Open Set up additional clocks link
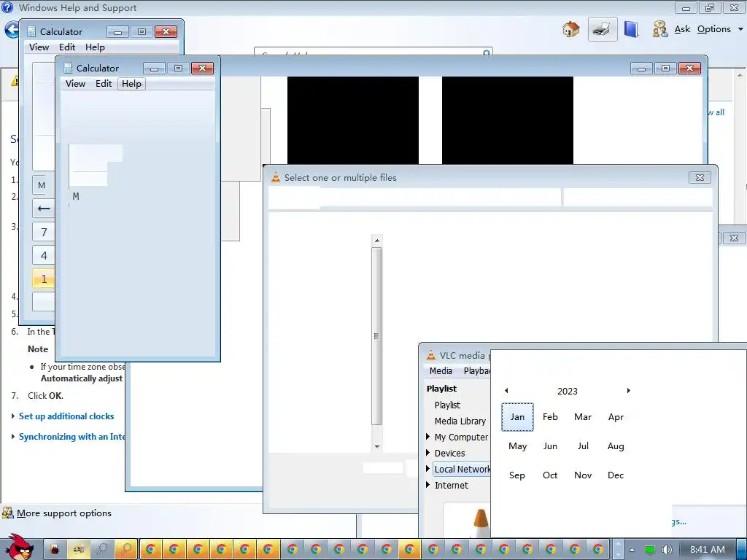747x560 pixels. coord(66,416)
